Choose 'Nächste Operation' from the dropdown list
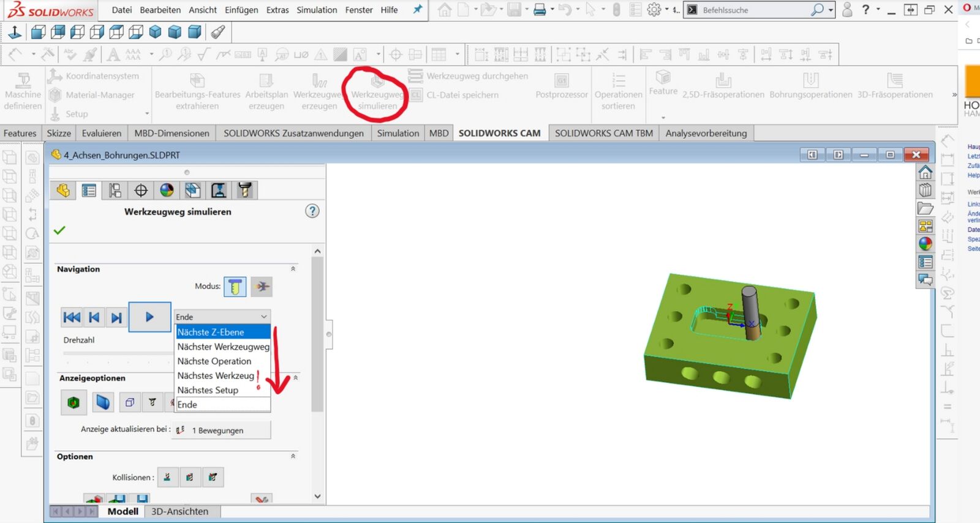Image resolution: width=980 pixels, height=523 pixels. click(x=214, y=361)
